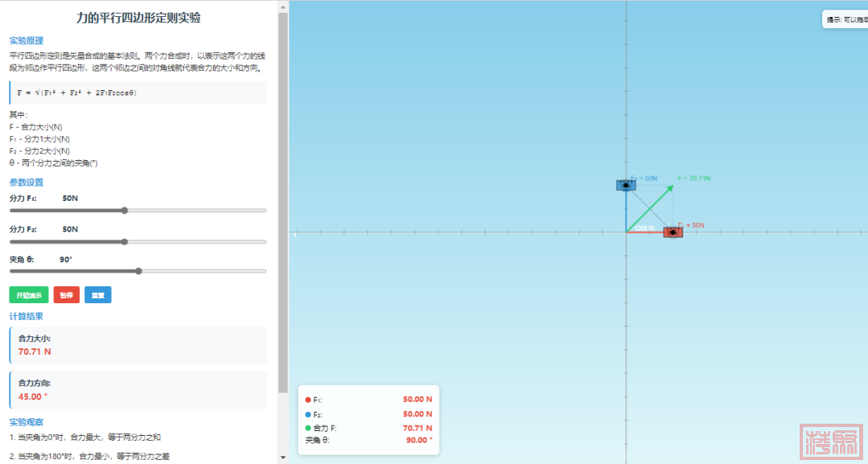This screenshot has width=868, height=464.
Task: Click the 分力 F₂ slider thumb
Action: (x=125, y=241)
